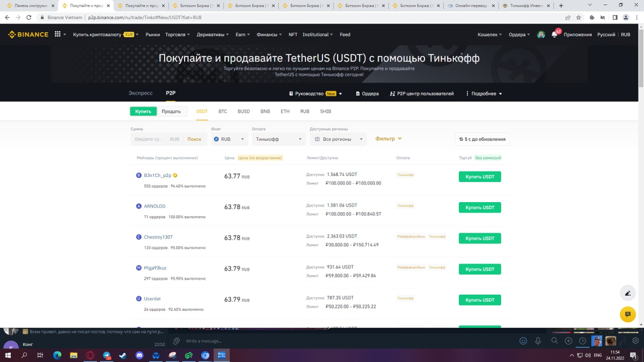The image size is (644, 362).
Task: Open Windows taskbar search
Action: pyautogui.click(x=24, y=355)
